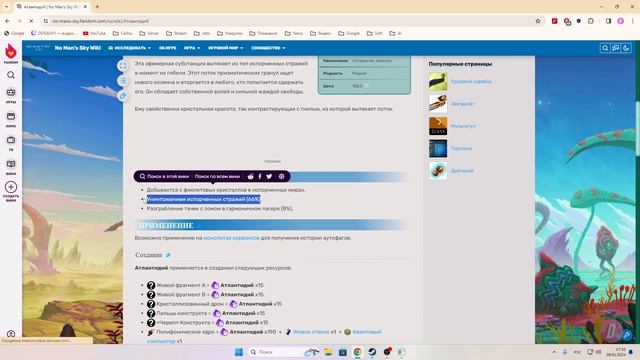Toggle dark theme moon icon
This screenshot has height=360, width=640.
pos(626,48)
